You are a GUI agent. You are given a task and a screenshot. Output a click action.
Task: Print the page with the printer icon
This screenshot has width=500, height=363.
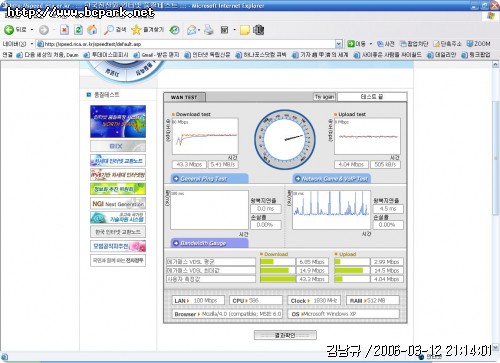[209, 30]
